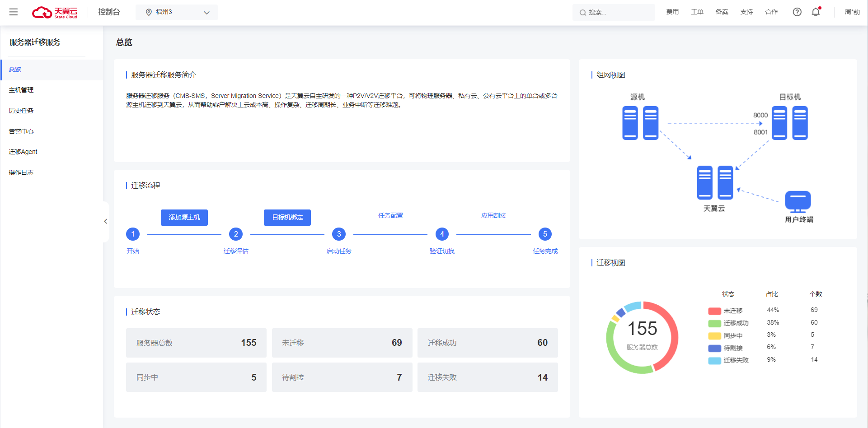Open 操作日志 in the sidebar
Screen dimensions: 868x428
[x=52, y=172]
